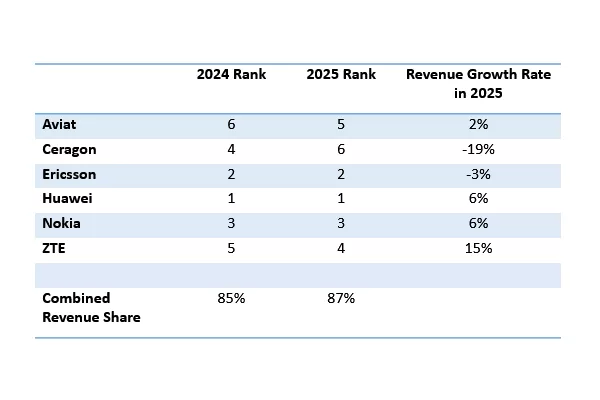Select the 'Aviat' row label
The height and width of the screenshot is (400, 600).
pyautogui.click(x=59, y=124)
